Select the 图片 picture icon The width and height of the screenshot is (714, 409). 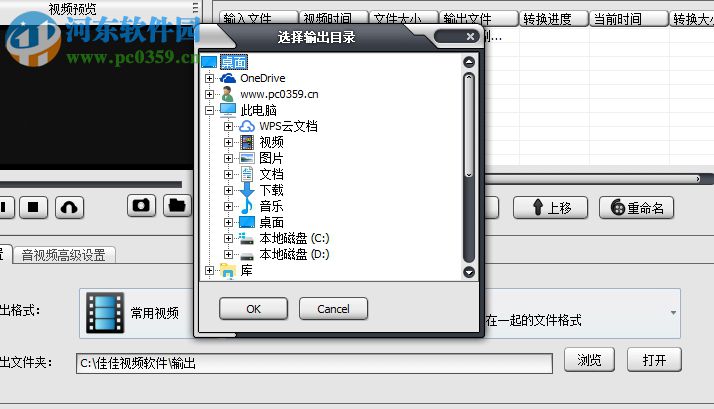click(x=247, y=158)
